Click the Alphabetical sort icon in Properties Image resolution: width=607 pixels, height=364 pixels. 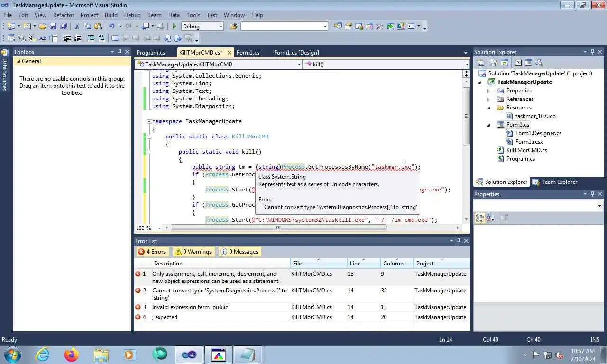click(x=490, y=218)
